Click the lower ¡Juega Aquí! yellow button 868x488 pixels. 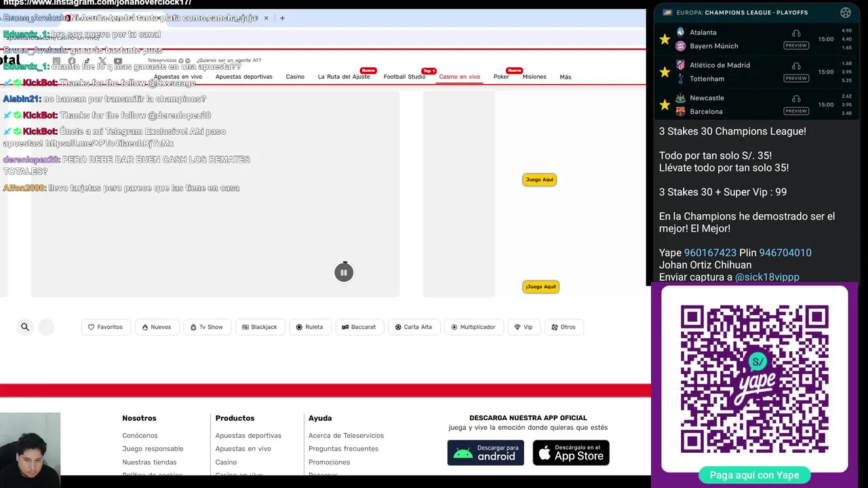[x=540, y=287]
